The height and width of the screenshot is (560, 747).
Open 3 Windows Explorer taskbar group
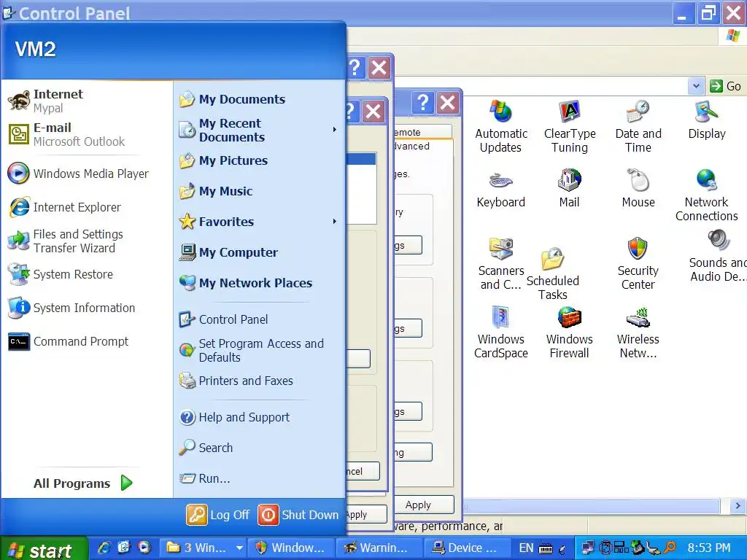tap(204, 548)
